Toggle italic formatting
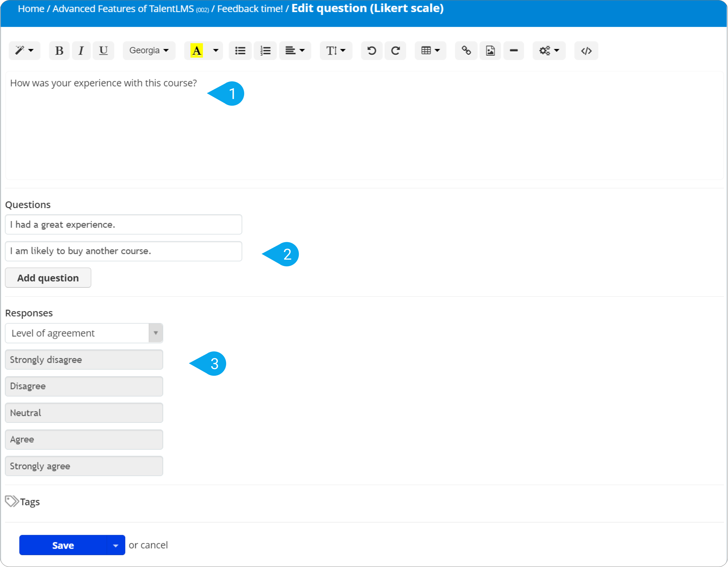Image resolution: width=728 pixels, height=567 pixels. (x=81, y=51)
